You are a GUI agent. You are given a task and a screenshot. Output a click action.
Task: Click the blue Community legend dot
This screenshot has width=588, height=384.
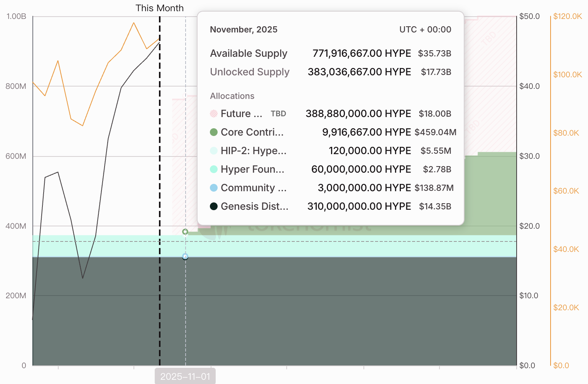tap(214, 188)
